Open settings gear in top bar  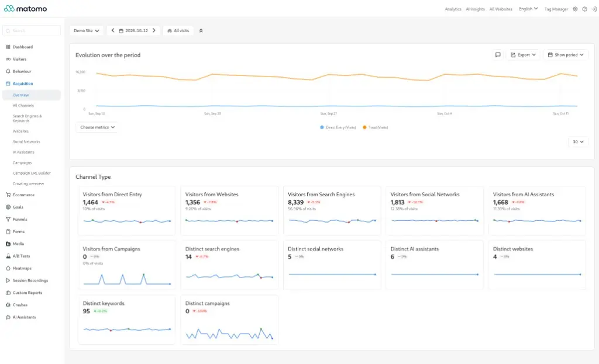pos(576,9)
